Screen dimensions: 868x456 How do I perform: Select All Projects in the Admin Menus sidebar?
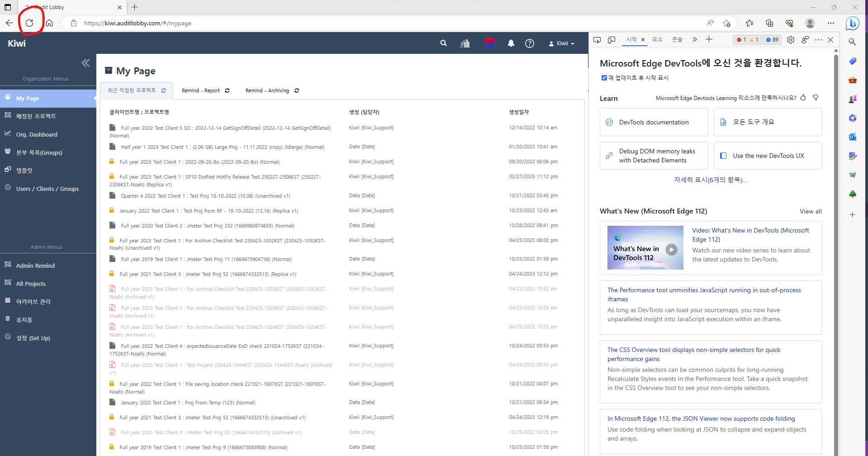[x=31, y=283]
